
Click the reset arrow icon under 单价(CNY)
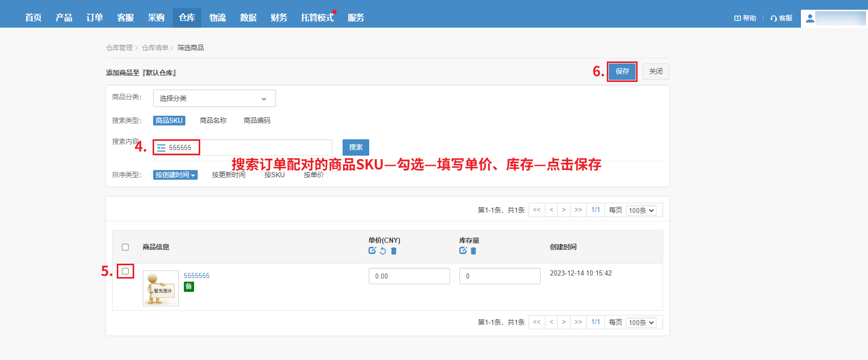[383, 250]
